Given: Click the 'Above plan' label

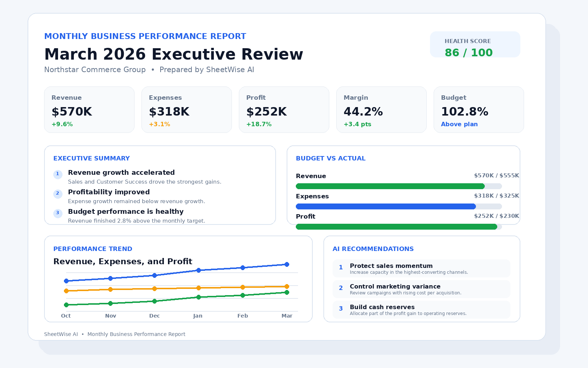Looking at the screenshot, I should [x=459, y=124].
